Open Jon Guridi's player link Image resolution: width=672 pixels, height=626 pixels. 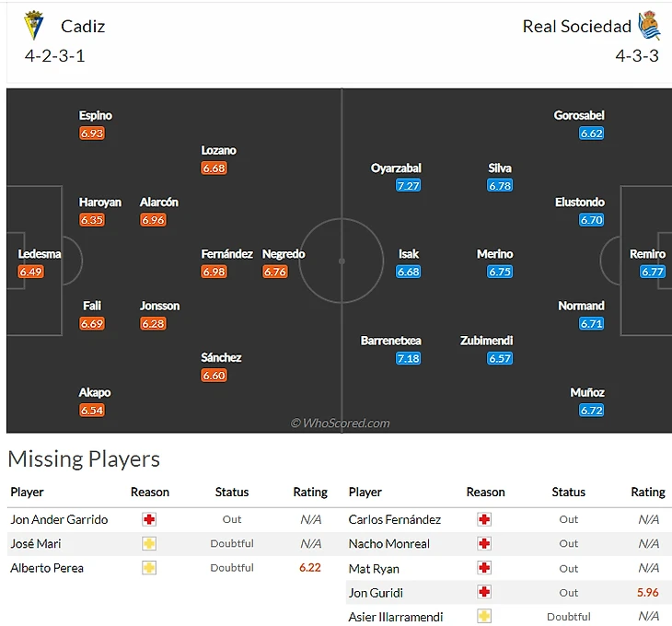pos(376,593)
